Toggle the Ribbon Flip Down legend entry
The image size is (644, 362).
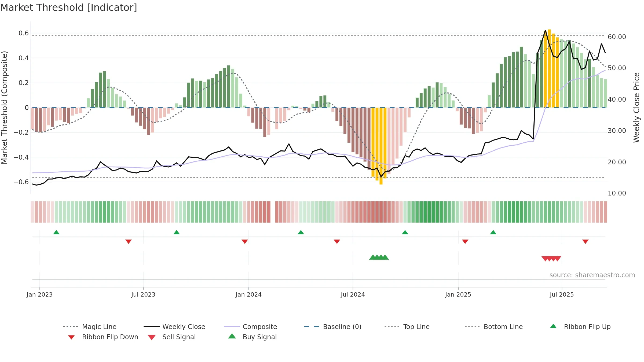[x=103, y=337]
